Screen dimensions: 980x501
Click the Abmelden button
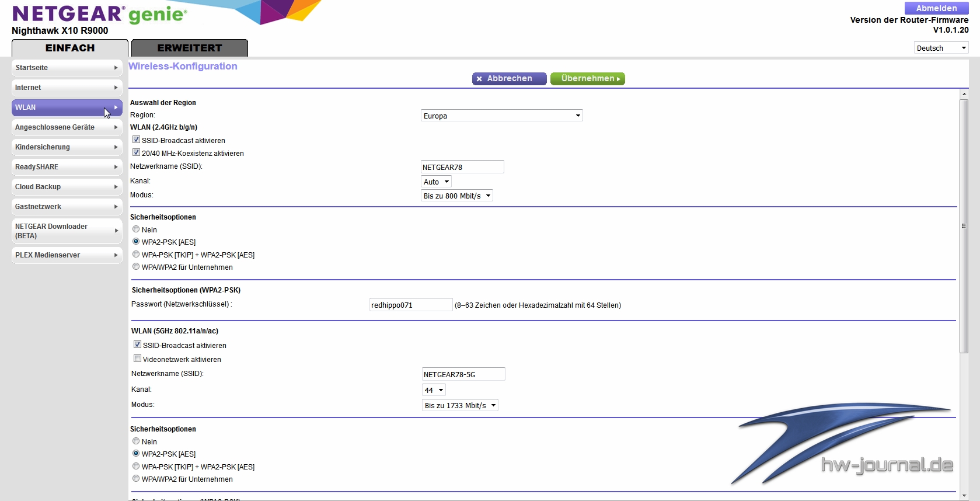point(936,8)
